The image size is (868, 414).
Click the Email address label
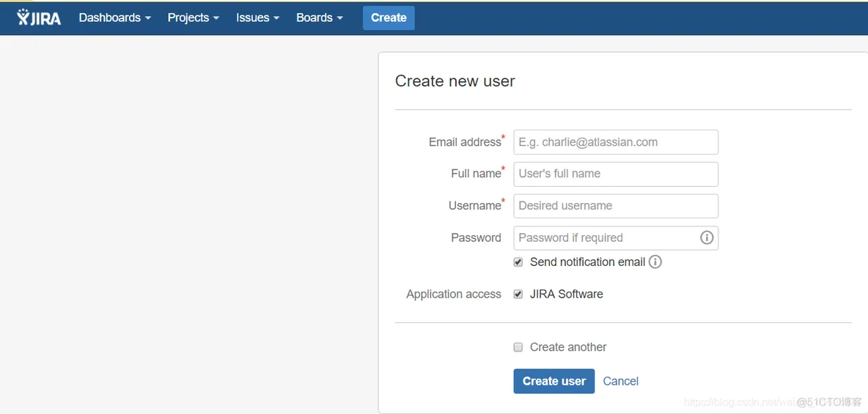[x=465, y=142]
